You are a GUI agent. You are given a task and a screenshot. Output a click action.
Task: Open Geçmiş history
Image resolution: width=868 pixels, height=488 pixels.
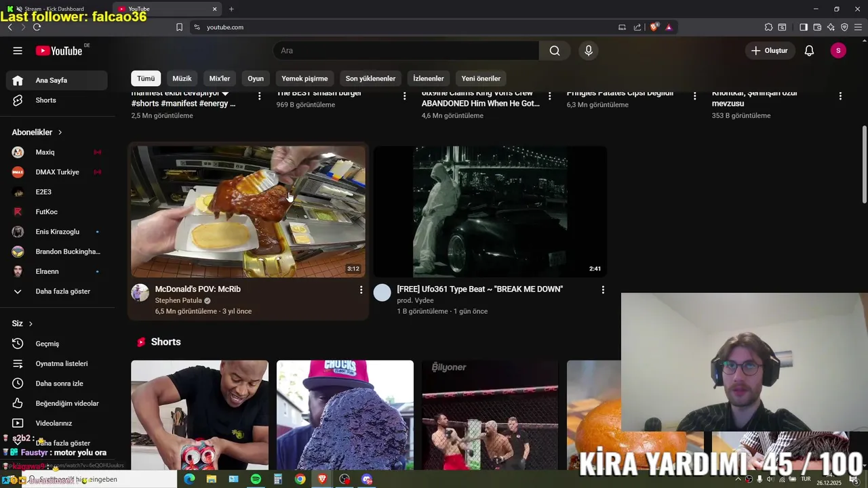click(57, 344)
